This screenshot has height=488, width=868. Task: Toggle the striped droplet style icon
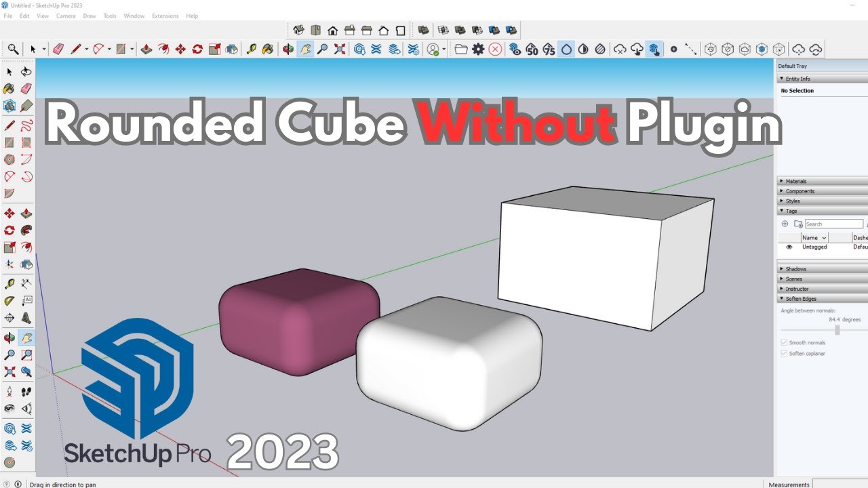click(x=600, y=49)
